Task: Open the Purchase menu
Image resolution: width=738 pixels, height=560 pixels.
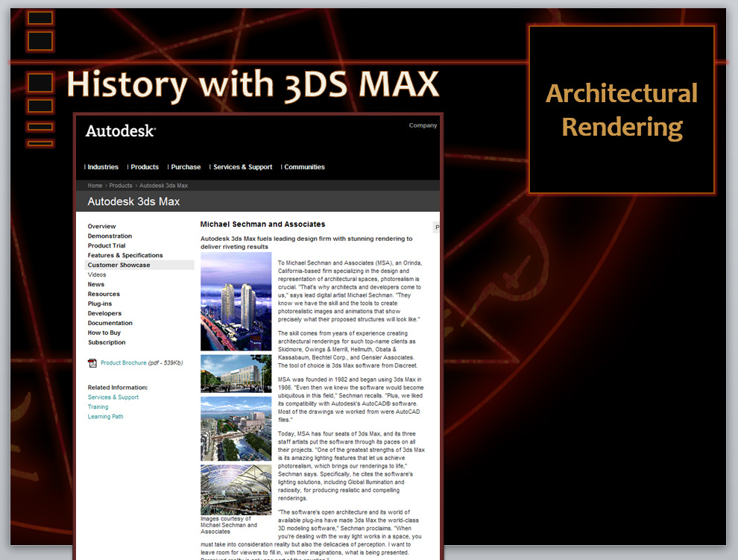Action: 186,167
